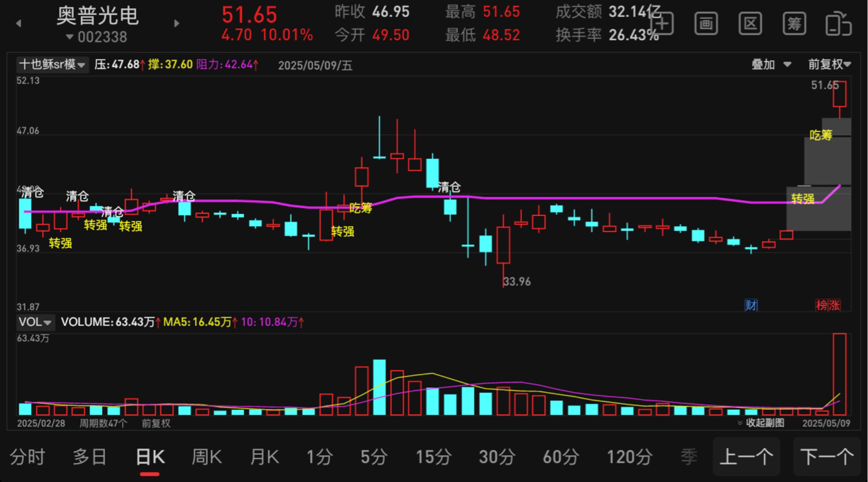Switch to the 多日 tab
This screenshot has width=868, height=482.
(x=90, y=457)
